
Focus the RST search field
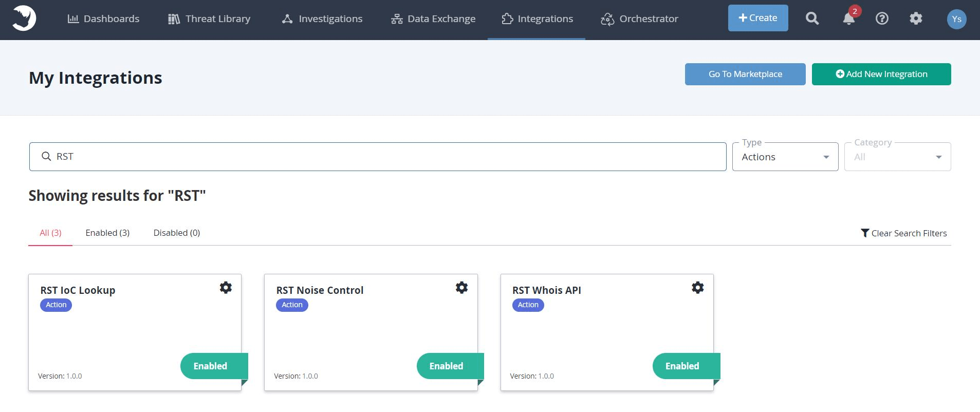pos(378,157)
